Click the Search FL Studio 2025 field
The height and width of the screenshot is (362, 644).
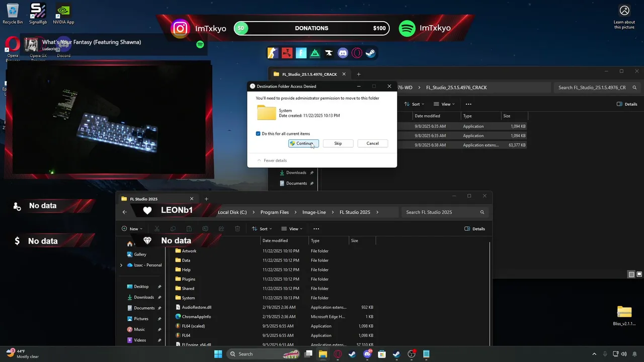point(445,212)
